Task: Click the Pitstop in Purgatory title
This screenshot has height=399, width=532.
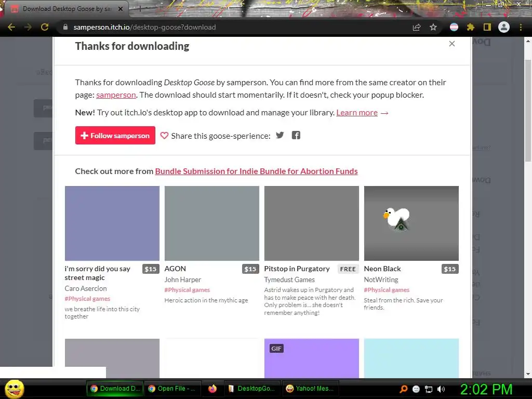Action: (x=297, y=269)
